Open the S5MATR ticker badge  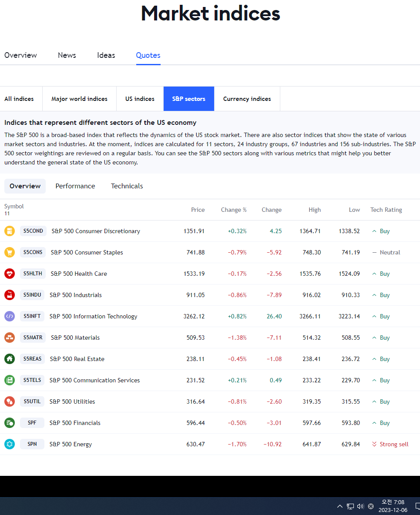pyautogui.click(x=33, y=337)
